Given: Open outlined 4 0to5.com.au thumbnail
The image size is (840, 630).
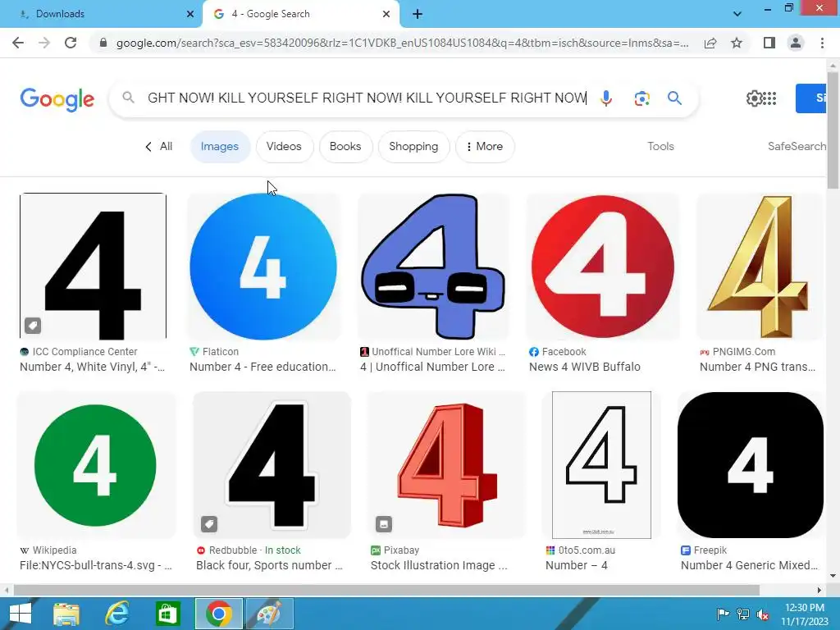Looking at the screenshot, I should (601, 465).
